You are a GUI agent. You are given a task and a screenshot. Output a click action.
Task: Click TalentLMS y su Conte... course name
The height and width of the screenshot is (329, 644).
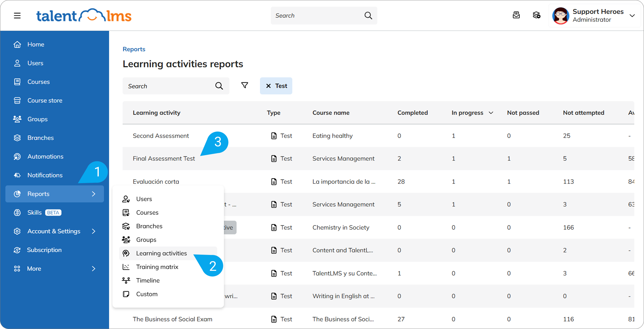(344, 273)
